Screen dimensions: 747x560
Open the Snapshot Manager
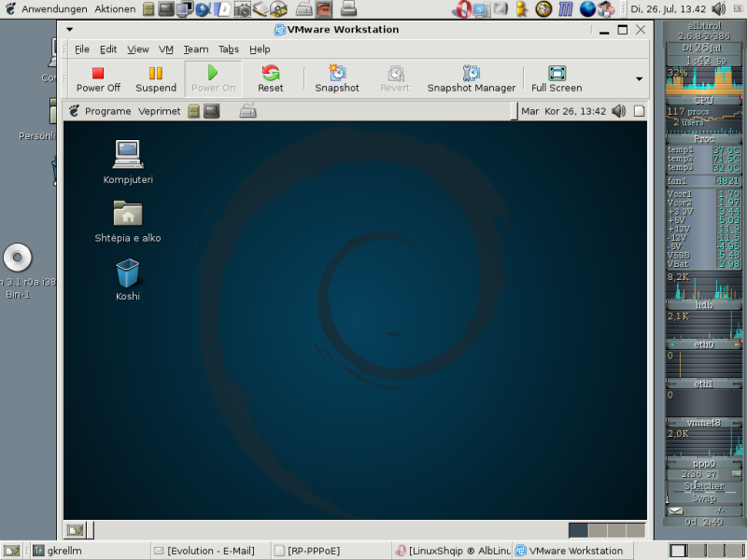point(472,79)
